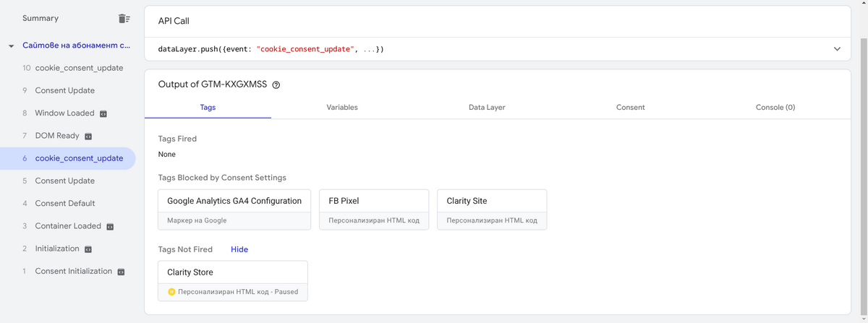Expand the API Call chevron

(837, 49)
